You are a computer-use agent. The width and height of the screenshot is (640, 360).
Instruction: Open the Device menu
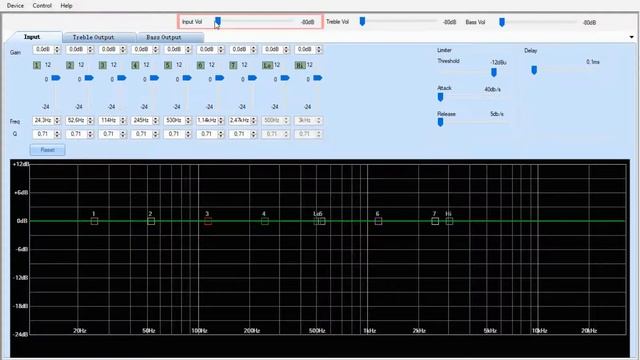click(x=15, y=6)
